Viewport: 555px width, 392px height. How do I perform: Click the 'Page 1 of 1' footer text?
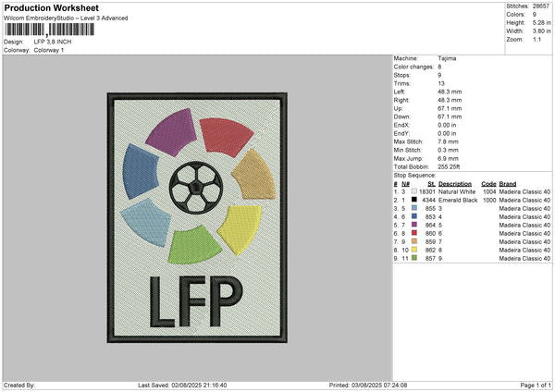click(x=536, y=385)
